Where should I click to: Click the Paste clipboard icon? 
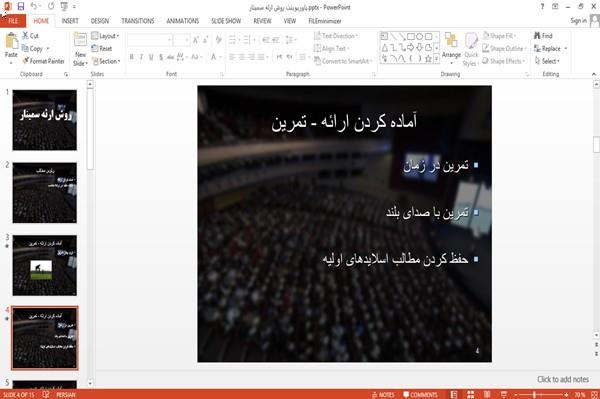click(x=11, y=41)
